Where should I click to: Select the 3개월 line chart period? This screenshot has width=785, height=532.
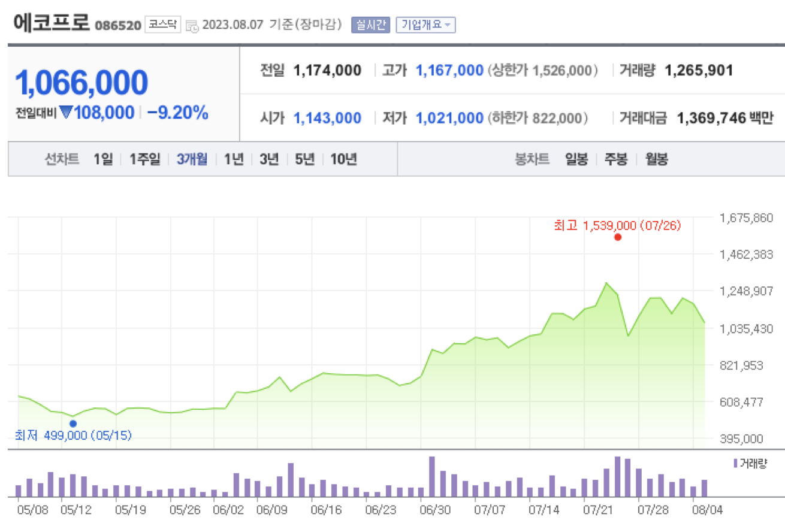pyautogui.click(x=192, y=159)
